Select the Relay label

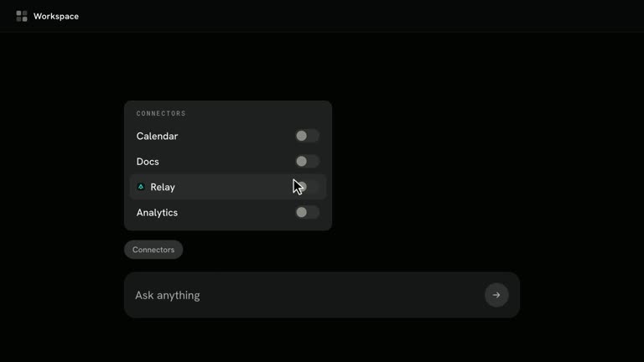[163, 187]
